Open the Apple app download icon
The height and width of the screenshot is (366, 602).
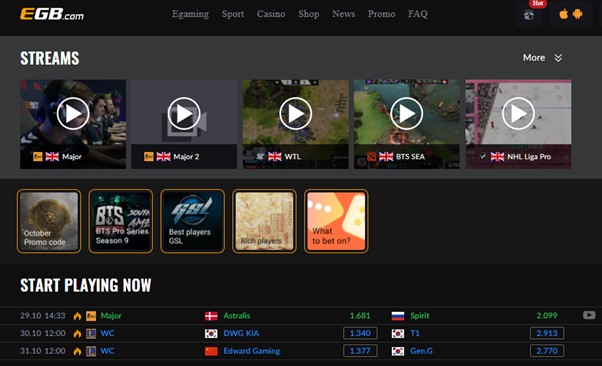coord(564,14)
